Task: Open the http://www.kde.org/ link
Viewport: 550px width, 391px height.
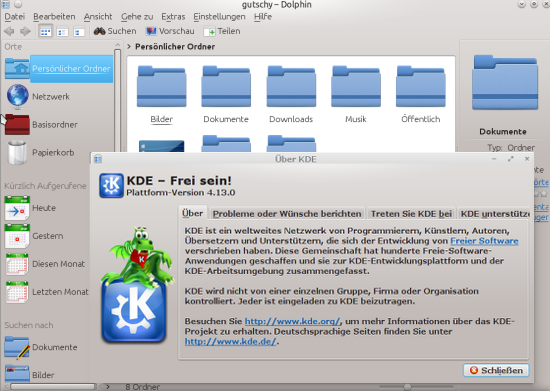Action: coord(293,321)
